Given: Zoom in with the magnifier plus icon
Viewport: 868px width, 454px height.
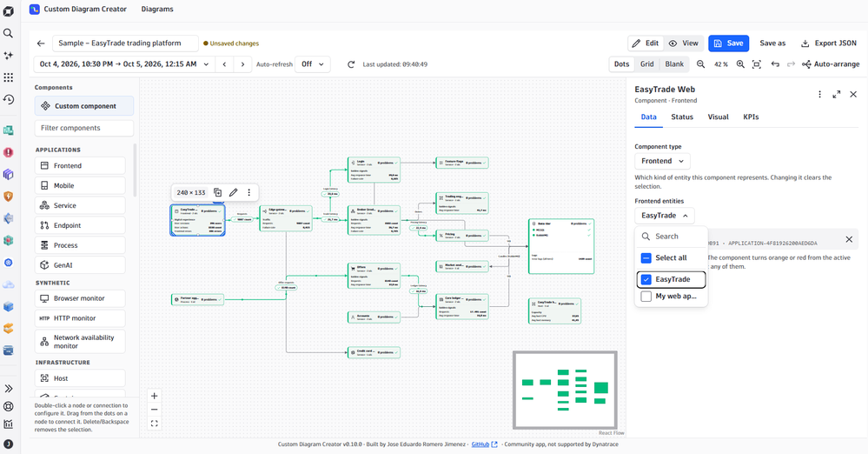Looking at the screenshot, I should point(740,64).
